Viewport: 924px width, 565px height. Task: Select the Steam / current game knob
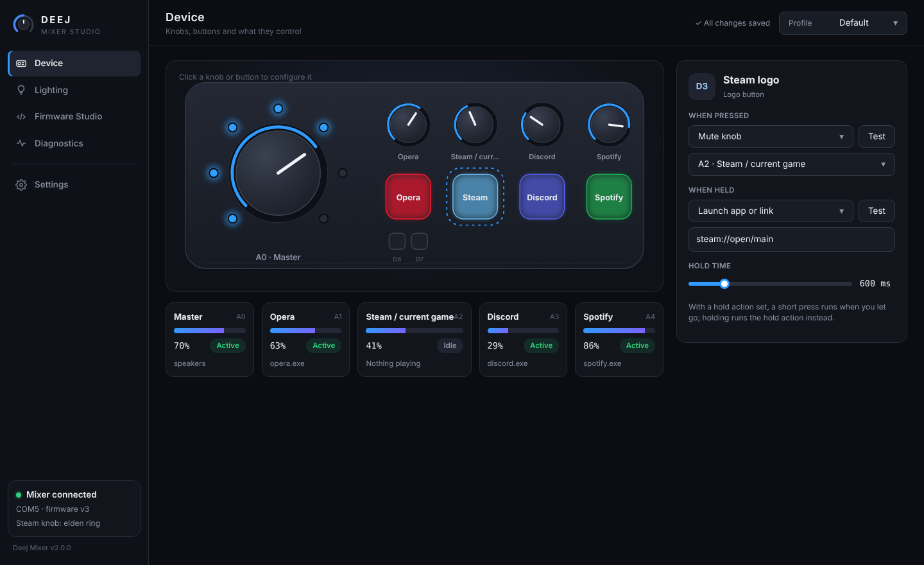(475, 125)
